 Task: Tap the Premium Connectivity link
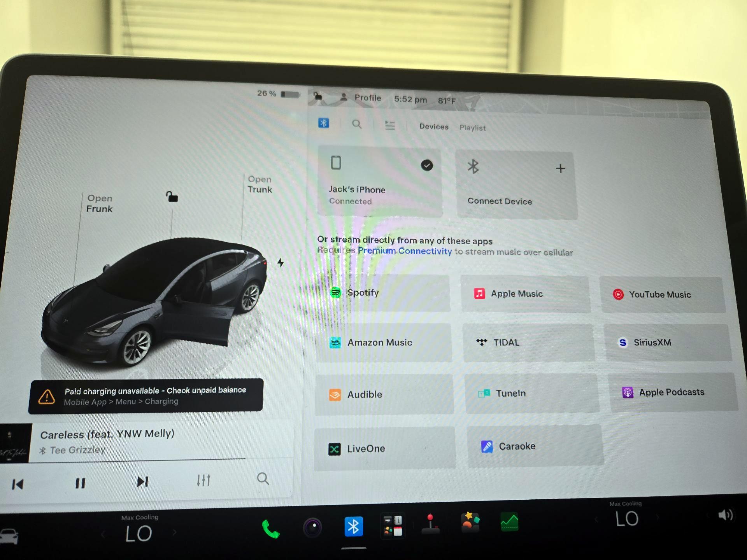coord(405,251)
